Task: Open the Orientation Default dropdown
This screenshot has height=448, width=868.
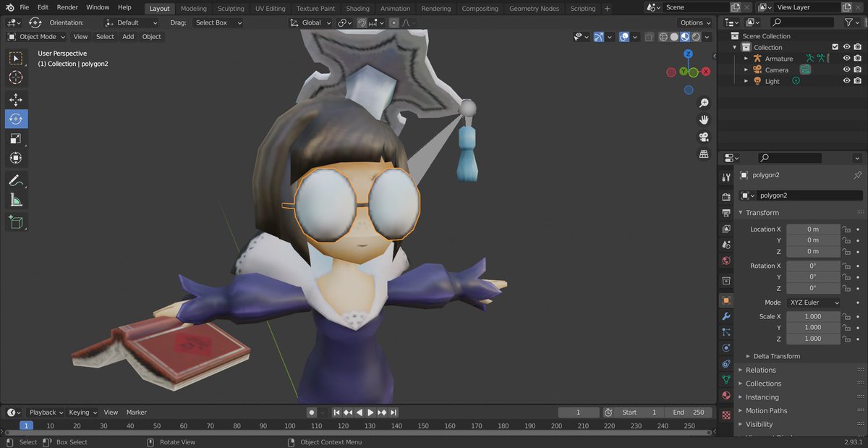Action: [131, 22]
